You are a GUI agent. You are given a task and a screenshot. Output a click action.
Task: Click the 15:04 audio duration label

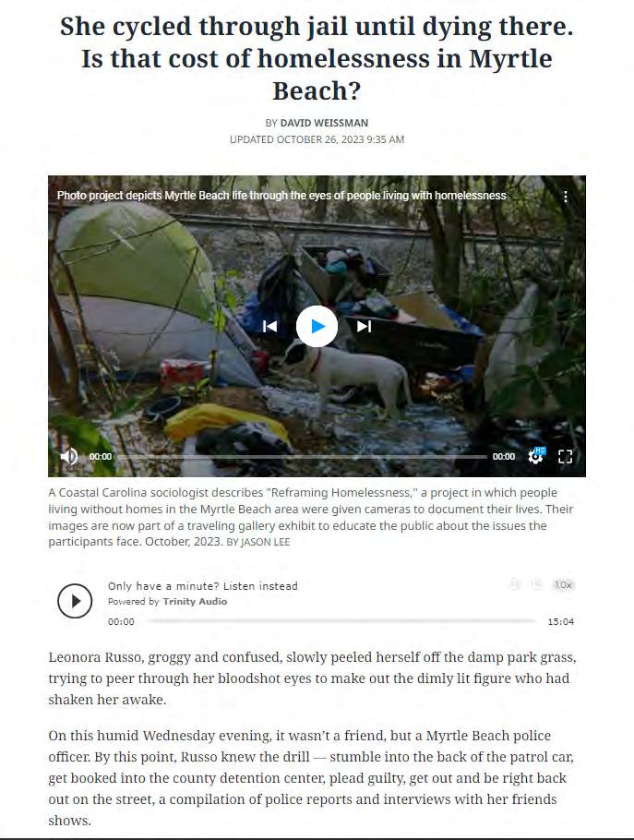(561, 621)
